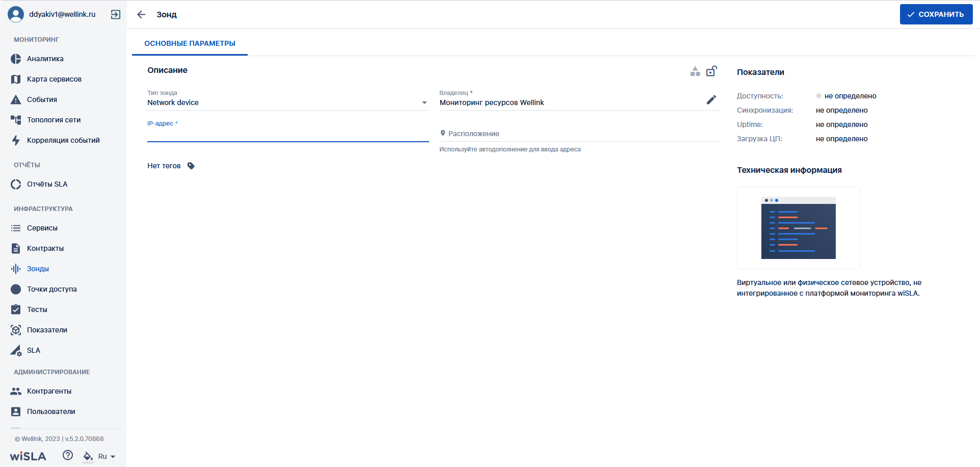Open SLA menu item
The image size is (980, 467).
34,350
